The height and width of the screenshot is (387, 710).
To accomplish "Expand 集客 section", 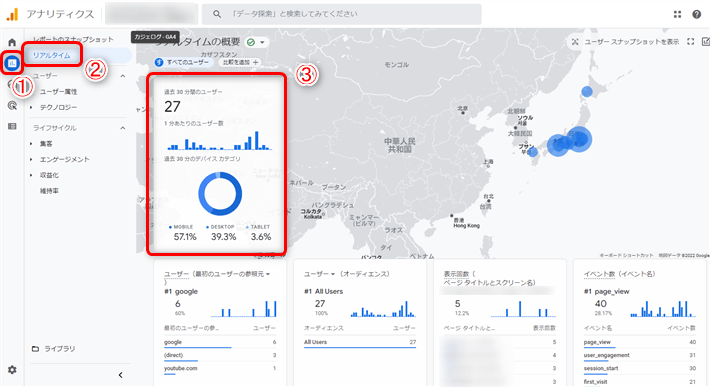I will click(x=46, y=143).
